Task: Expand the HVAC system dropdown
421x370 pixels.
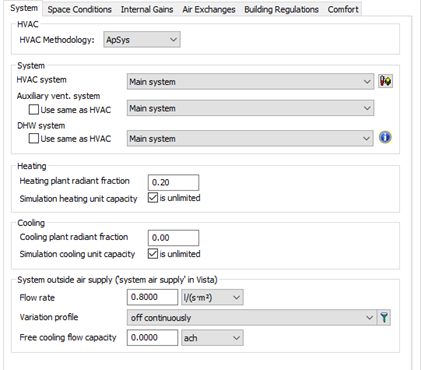Action: pos(250,81)
